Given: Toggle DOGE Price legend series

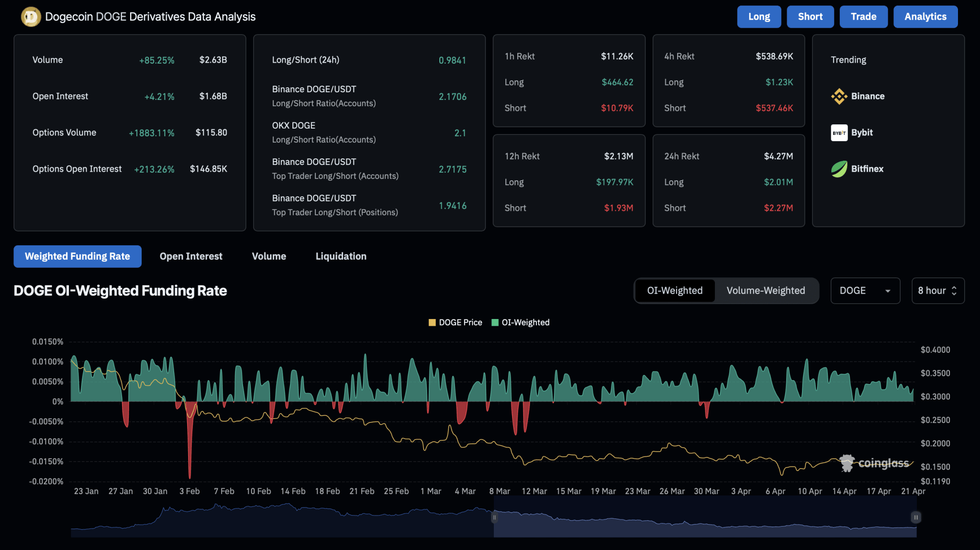Looking at the screenshot, I should click(455, 322).
